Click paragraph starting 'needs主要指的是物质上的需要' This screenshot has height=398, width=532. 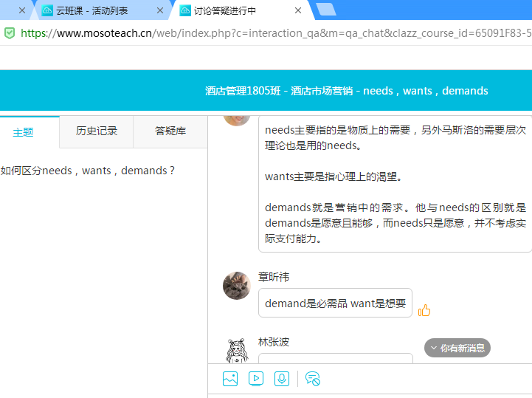(395, 137)
